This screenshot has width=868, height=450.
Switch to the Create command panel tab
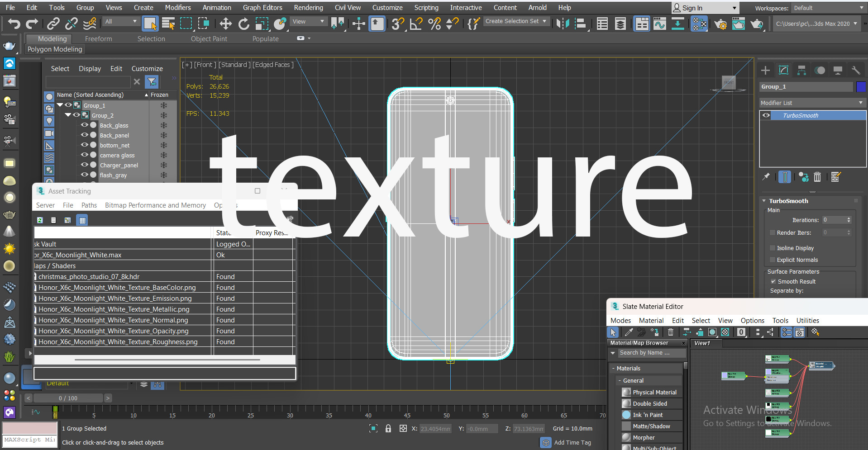click(x=765, y=70)
